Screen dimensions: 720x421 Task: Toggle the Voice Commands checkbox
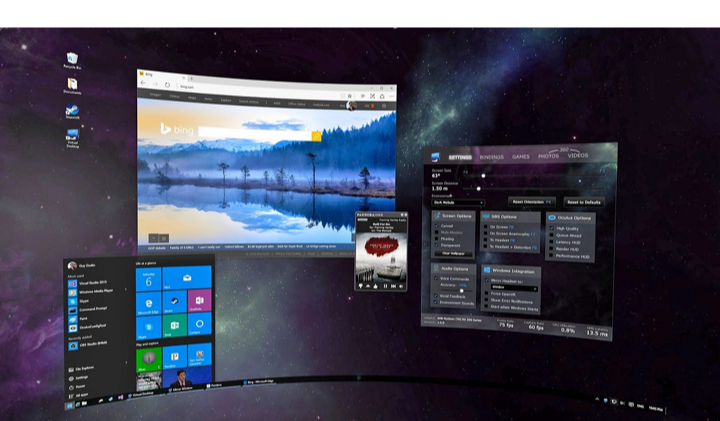(x=438, y=281)
